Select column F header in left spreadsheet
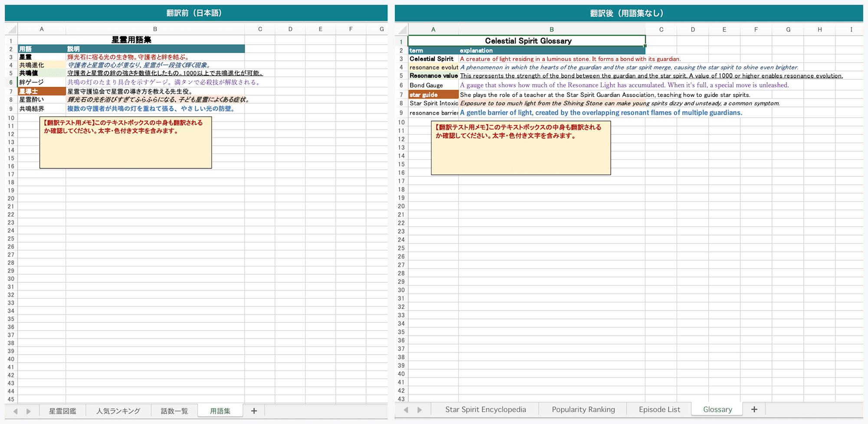The height and width of the screenshot is (424, 868). click(351, 29)
